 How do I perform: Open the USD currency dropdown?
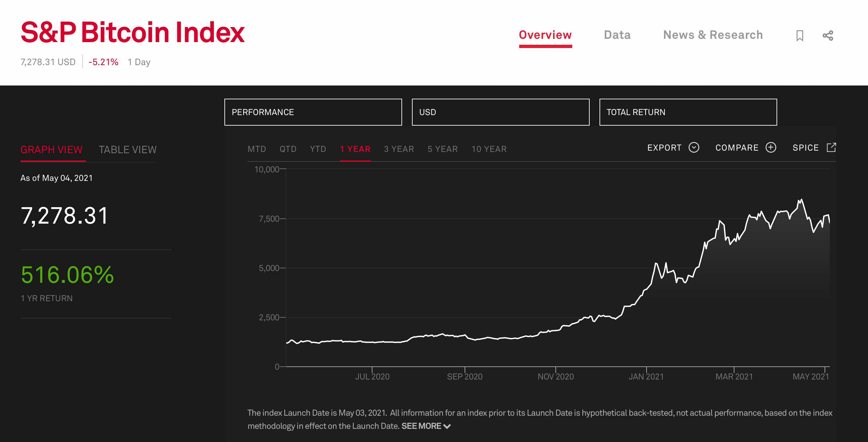tap(500, 112)
